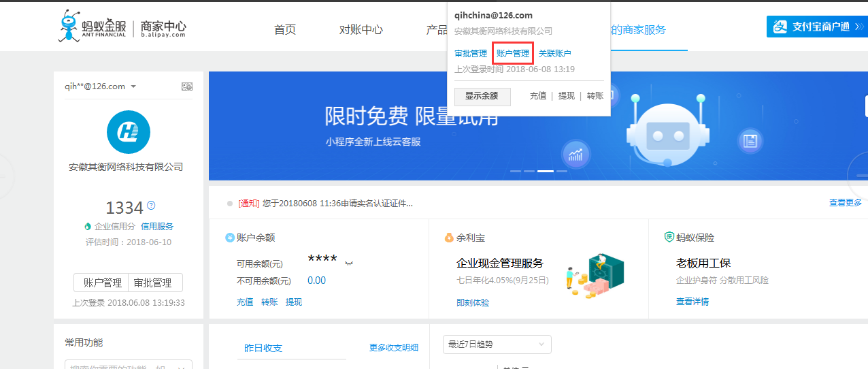Click the company name in the account popup

click(x=503, y=31)
